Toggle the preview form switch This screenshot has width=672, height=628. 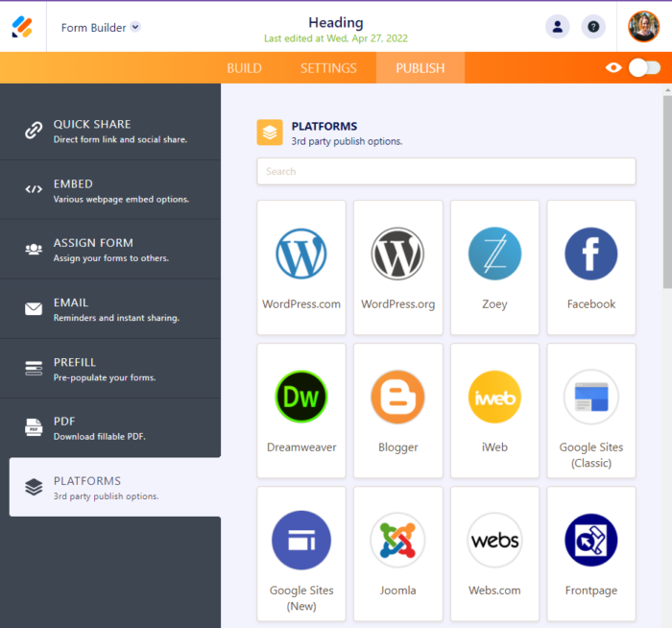644,68
